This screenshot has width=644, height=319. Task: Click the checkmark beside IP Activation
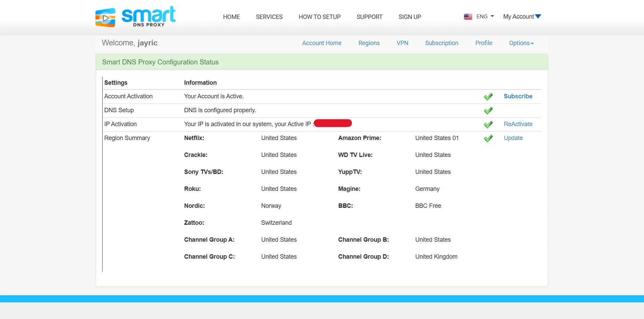click(x=488, y=124)
